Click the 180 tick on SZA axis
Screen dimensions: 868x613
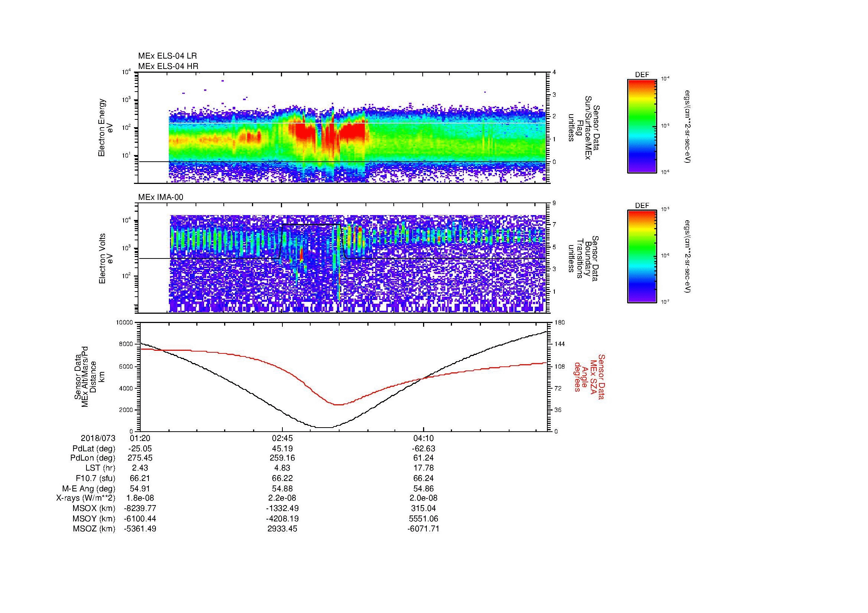[560, 323]
